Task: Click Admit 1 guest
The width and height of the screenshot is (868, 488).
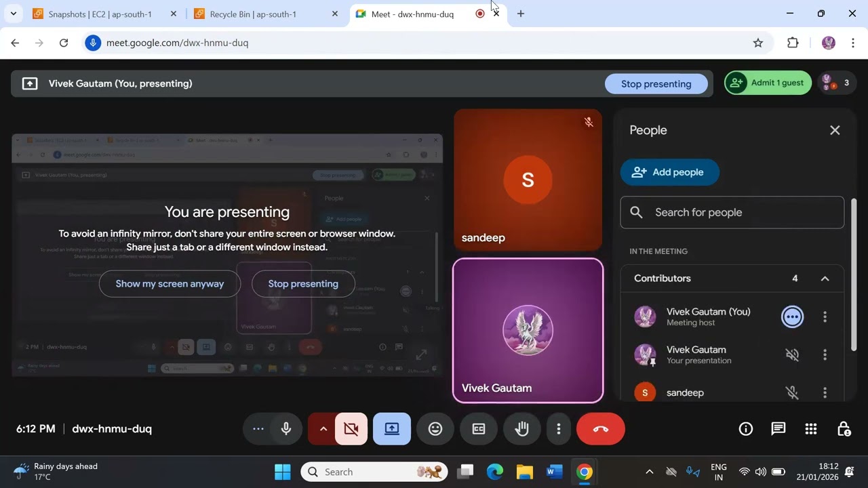Action: point(768,83)
